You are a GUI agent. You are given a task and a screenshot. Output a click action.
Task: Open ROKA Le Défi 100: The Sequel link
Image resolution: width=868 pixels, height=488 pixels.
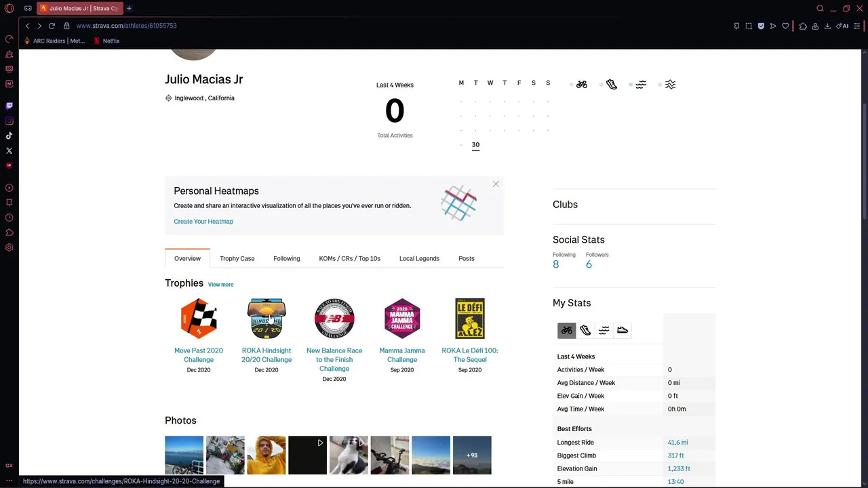tap(470, 355)
